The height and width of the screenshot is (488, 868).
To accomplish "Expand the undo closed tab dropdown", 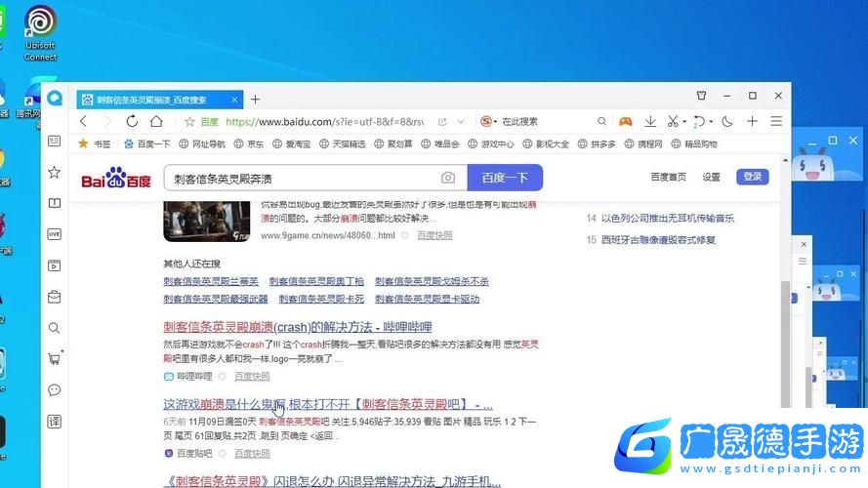I will [x=711, y=122].
